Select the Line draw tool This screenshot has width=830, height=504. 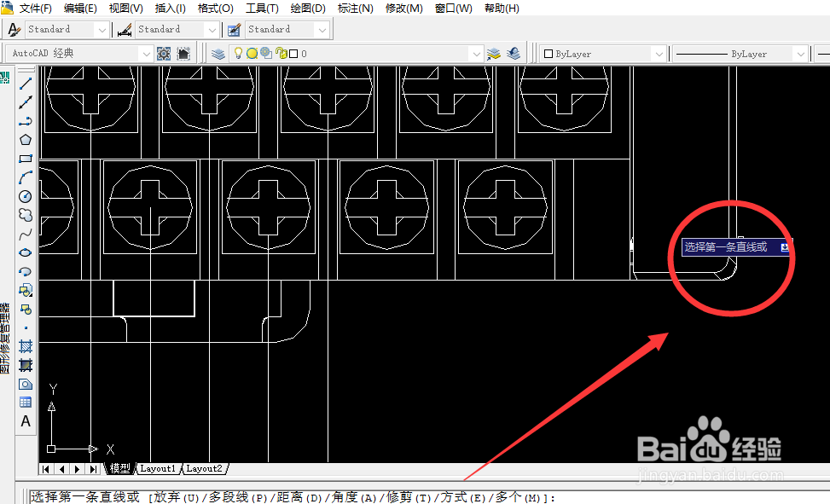point(26,84)
